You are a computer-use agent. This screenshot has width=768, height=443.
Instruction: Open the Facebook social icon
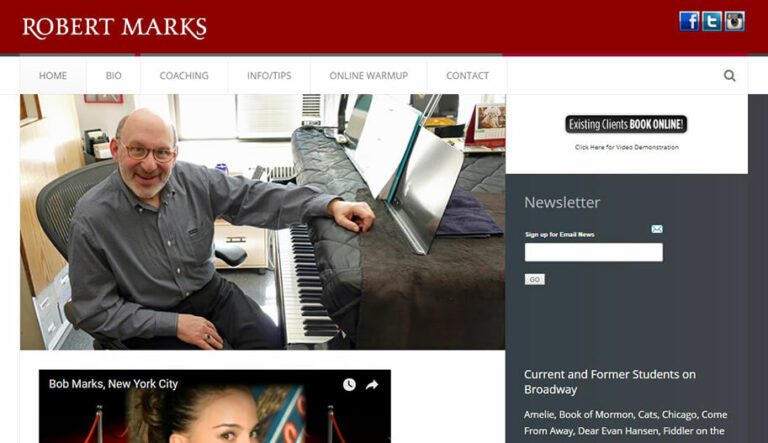[x=689, y=22]
